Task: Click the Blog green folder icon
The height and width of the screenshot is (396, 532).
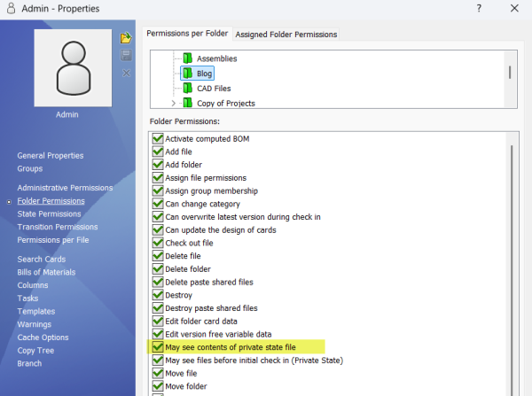Action: click(188, 74)
